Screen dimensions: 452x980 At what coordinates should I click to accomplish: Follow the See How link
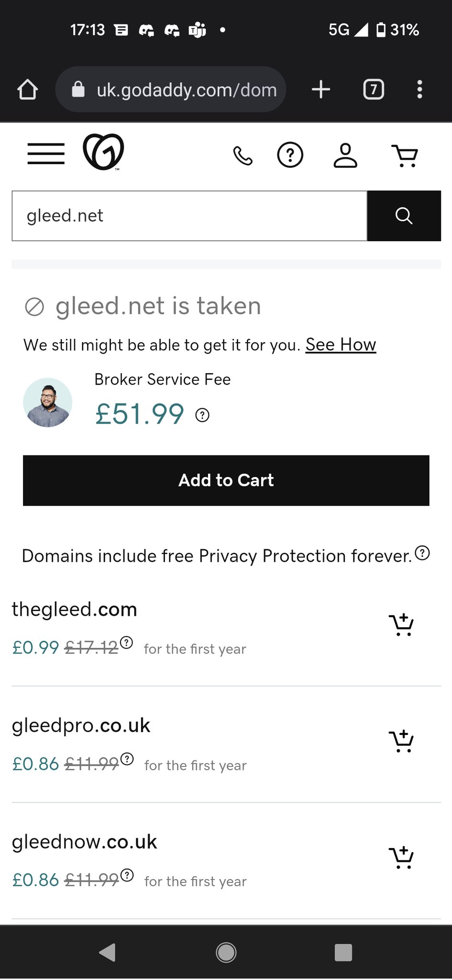tap(341, 345)
